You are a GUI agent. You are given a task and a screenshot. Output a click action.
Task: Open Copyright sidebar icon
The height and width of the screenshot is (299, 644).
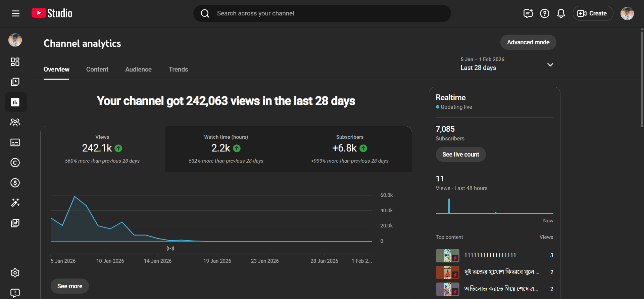15,163
